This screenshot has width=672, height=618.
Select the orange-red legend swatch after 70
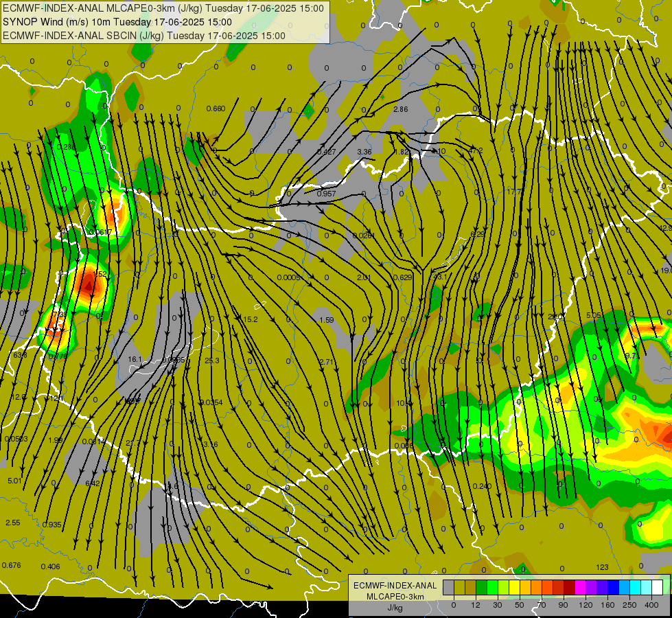548,587
